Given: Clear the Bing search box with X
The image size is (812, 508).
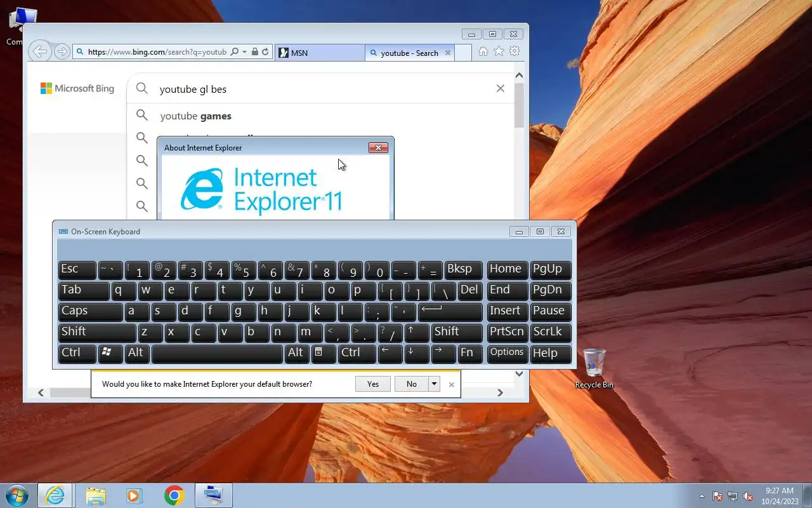Looking at the screenshot, I should click(x=501, y=88).
